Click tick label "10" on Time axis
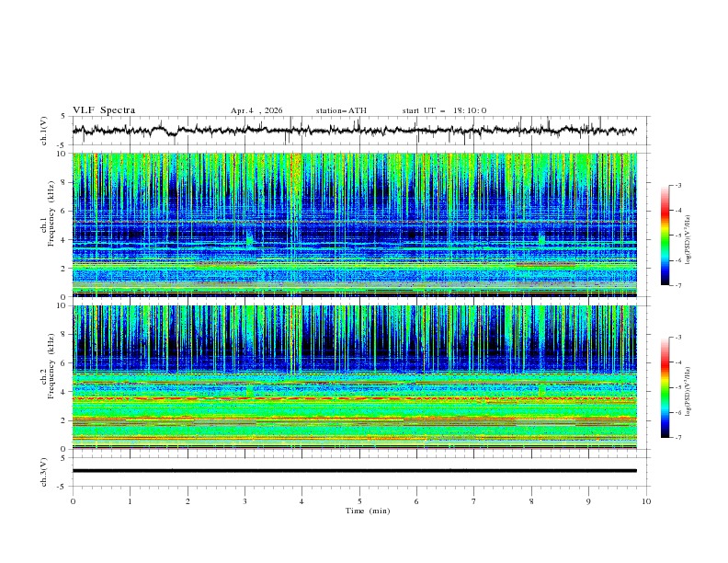 click(646, 501)
